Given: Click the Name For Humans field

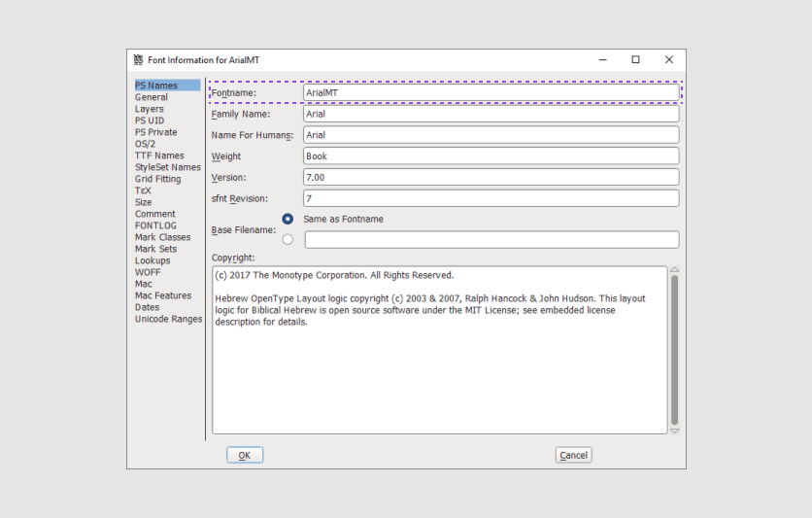Looking at the screenshot, I should click(x=491, y=135).
